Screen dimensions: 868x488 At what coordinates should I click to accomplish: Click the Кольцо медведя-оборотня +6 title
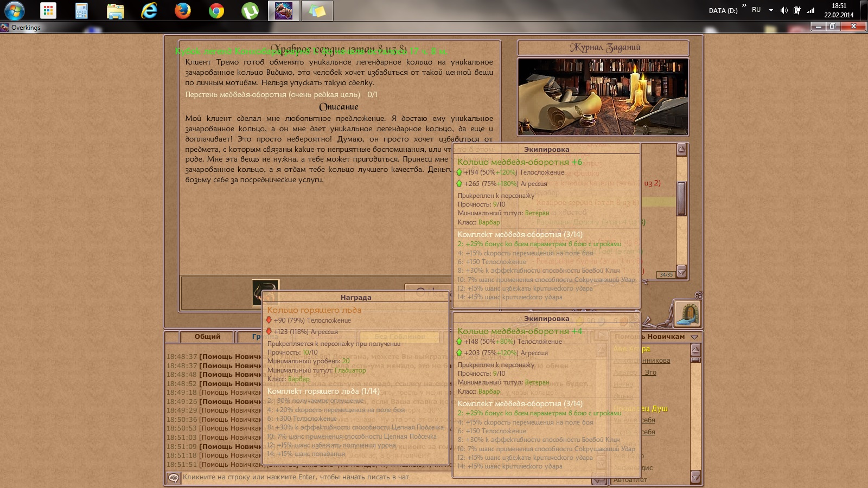coord(520,162)
